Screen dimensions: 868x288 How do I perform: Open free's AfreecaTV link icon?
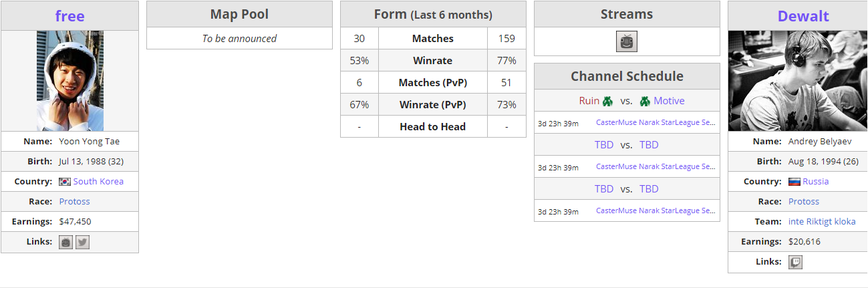(65, 242)
